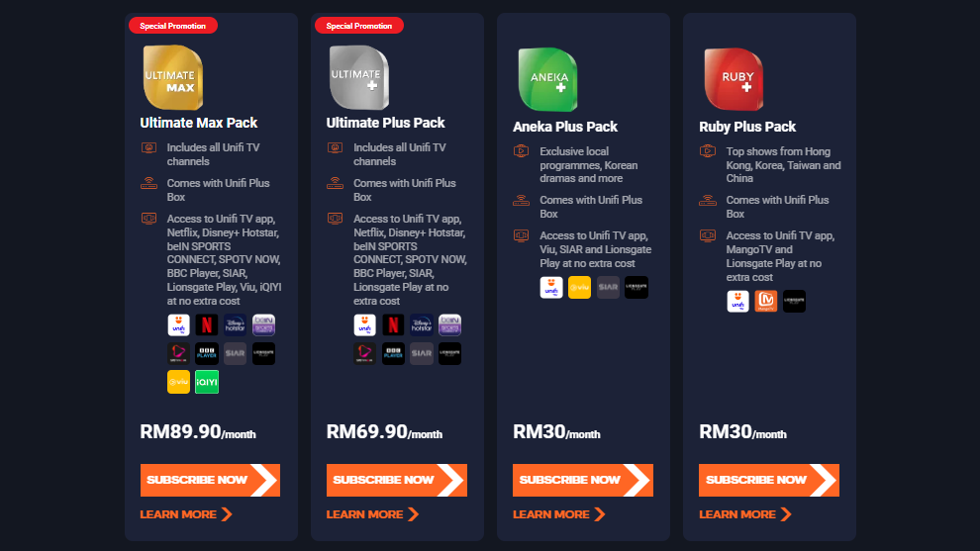Click the Unifi TV app icon in Ruby Plus Pack
The image size is (980, 551).
point(737,301)
